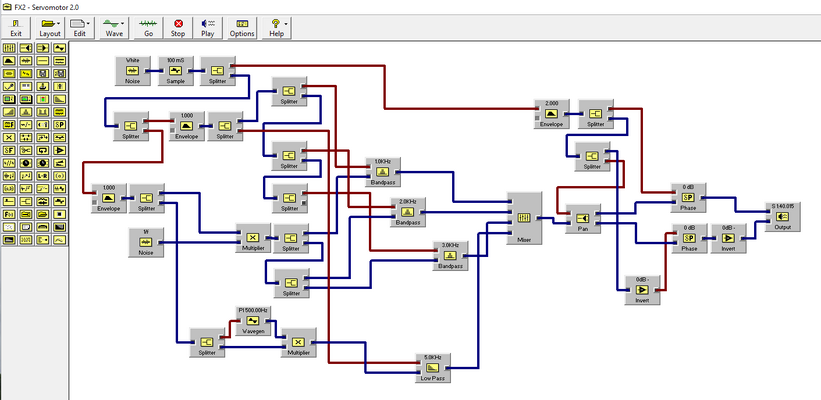Select the White Noise node
Viewport: 821px width, 400px height.
tap(132, 71)
